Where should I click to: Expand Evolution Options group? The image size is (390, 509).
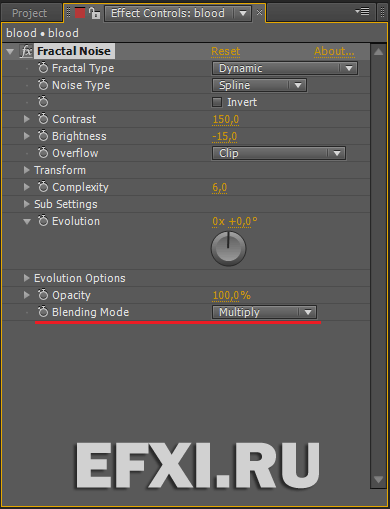[x=27, y=278]
